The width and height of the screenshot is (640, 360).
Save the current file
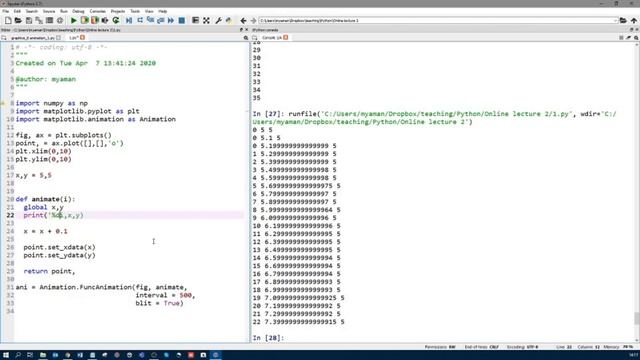click(x=29, y=20)
